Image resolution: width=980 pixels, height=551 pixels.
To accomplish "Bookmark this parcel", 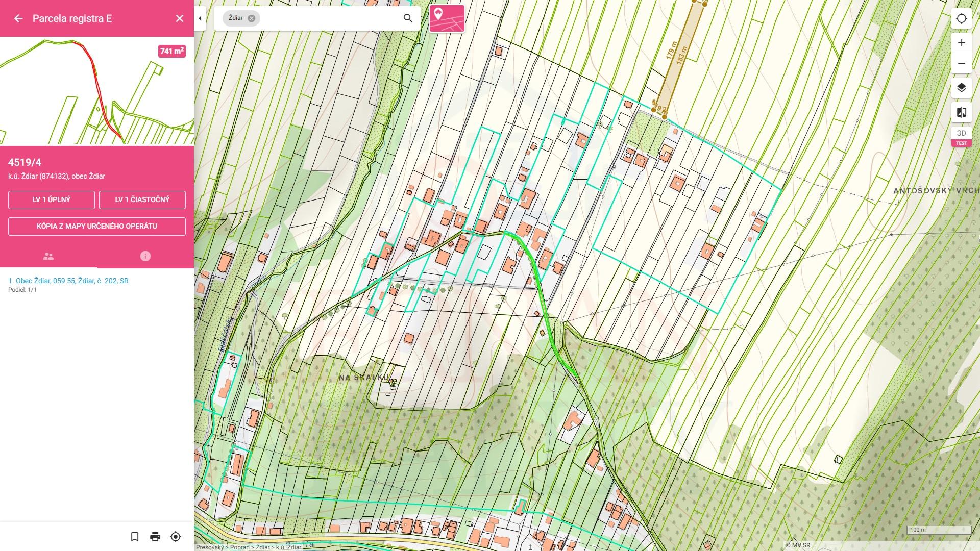I will point(135,537).
